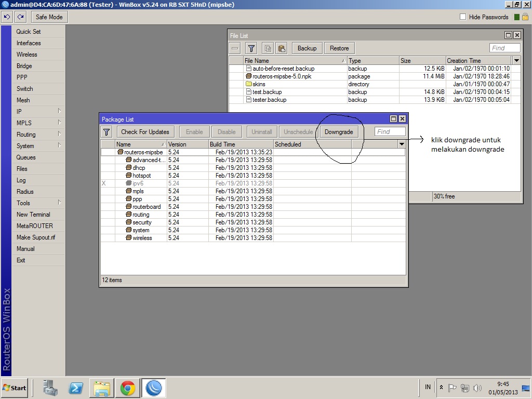Open Quick Set menu
This screenshot has height=399, width=532.
click(x=29, y=32)
